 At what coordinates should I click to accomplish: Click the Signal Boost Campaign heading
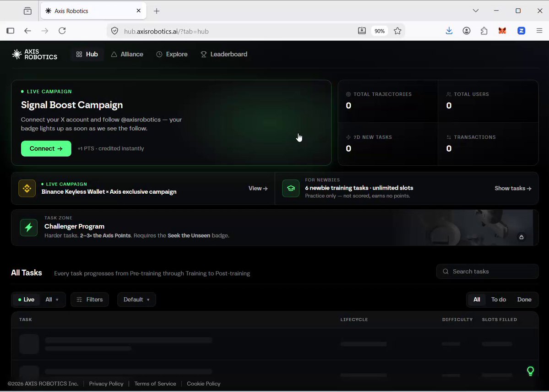pos(72,105)
